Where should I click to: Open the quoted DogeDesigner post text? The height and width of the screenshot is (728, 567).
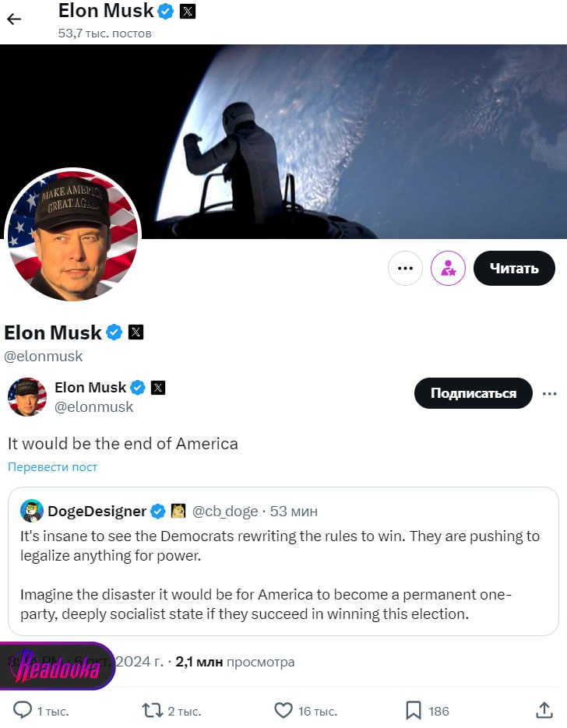tap(280, 576)
